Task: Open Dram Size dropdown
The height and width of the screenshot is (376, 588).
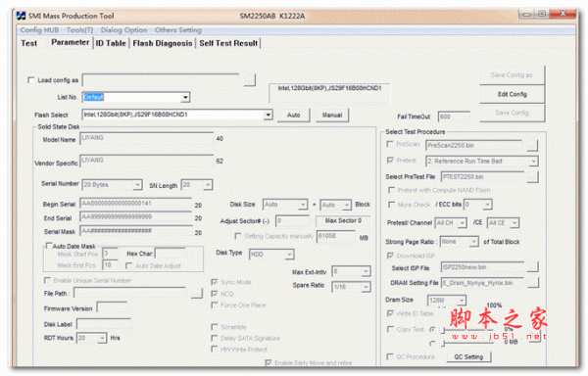Action: (462, 301)
